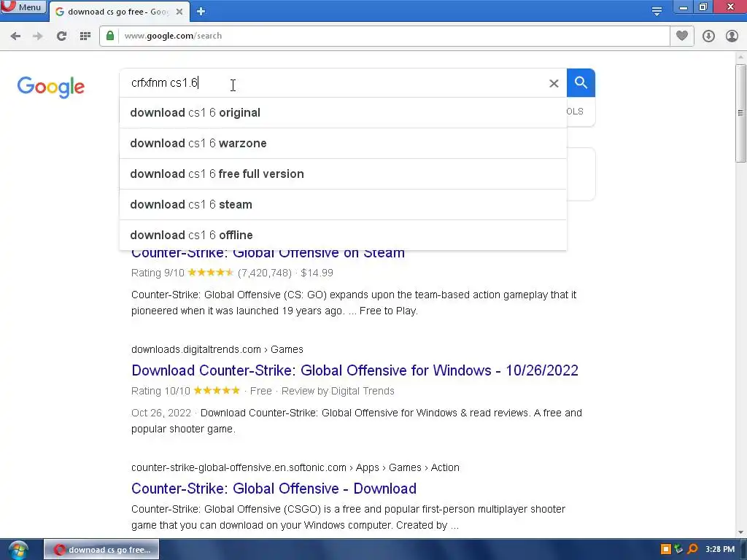The width and height of the screenshot is (747, 560).
Task: Click the downloads.digitaltrends.com breadcrumb
Action: [x=217, y=349]
